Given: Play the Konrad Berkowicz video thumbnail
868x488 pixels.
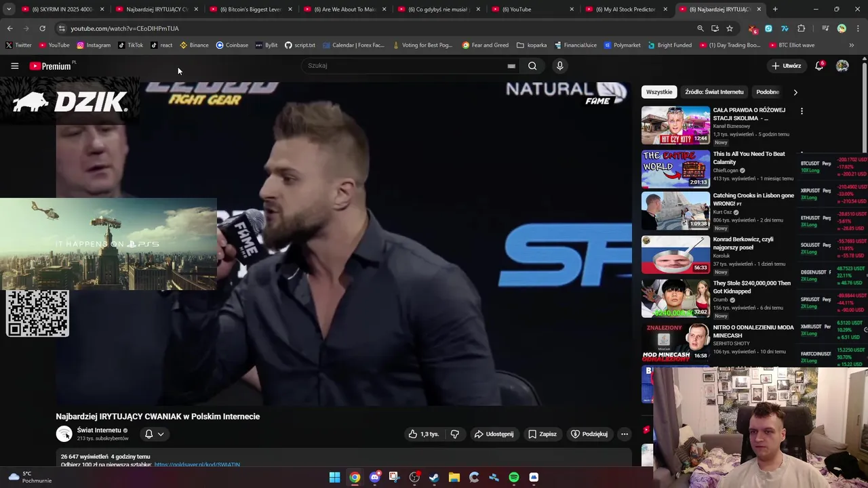Looking at the screenshot, I should point(675,255).
